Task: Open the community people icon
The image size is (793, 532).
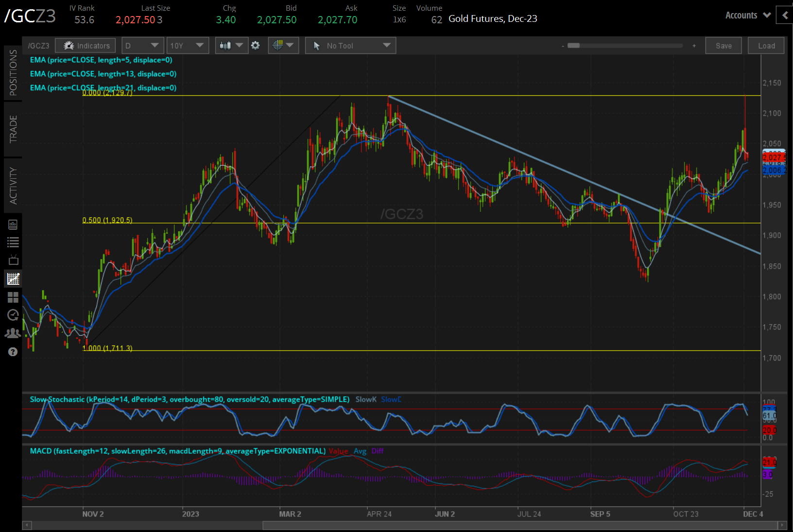Action: point(13,333)
